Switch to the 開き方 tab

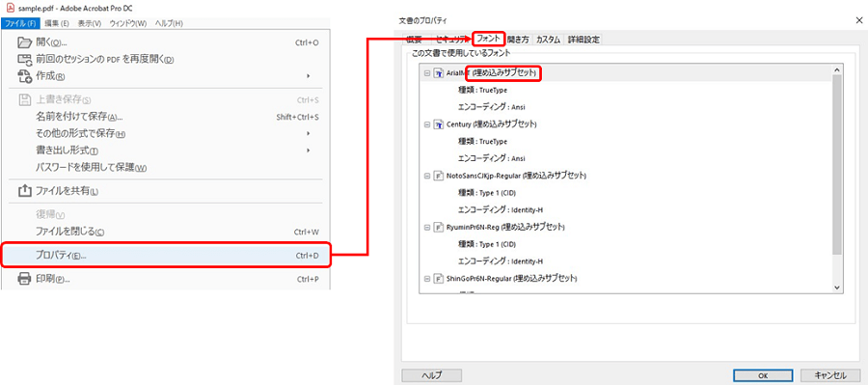point(518,40)
